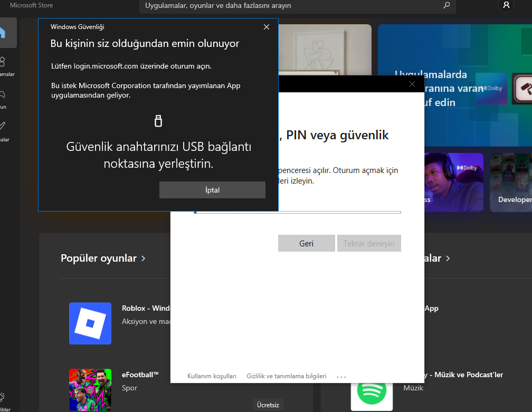Image resolution: width=532 pixels, height=412 pixels.
Task: Click the Ücretsiz price button
Action: point(268,405)
